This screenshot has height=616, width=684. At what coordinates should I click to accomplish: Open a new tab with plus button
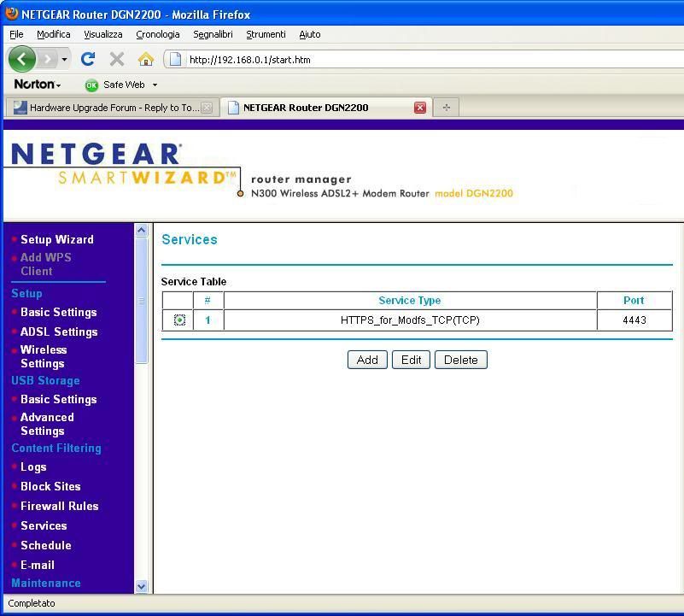[446, 108]
